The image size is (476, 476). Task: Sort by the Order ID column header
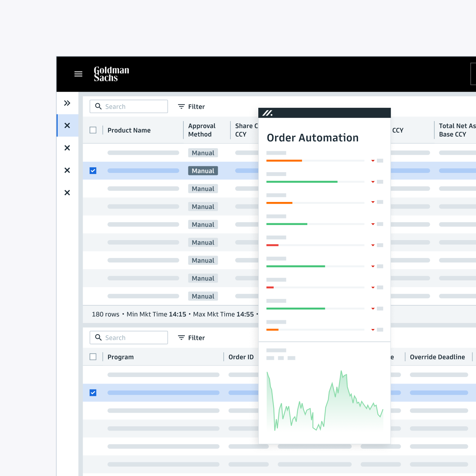(241, 357)
